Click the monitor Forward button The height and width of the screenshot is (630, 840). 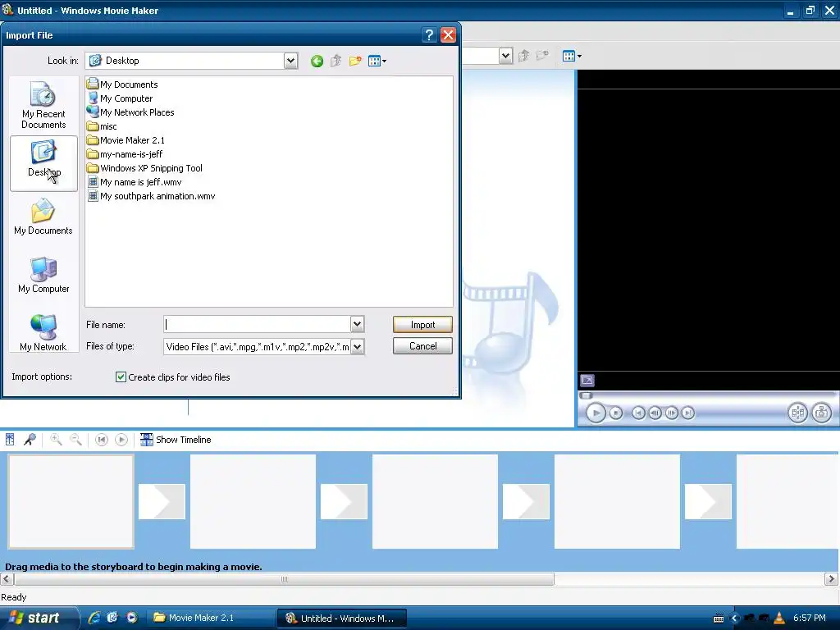(688, 413)
